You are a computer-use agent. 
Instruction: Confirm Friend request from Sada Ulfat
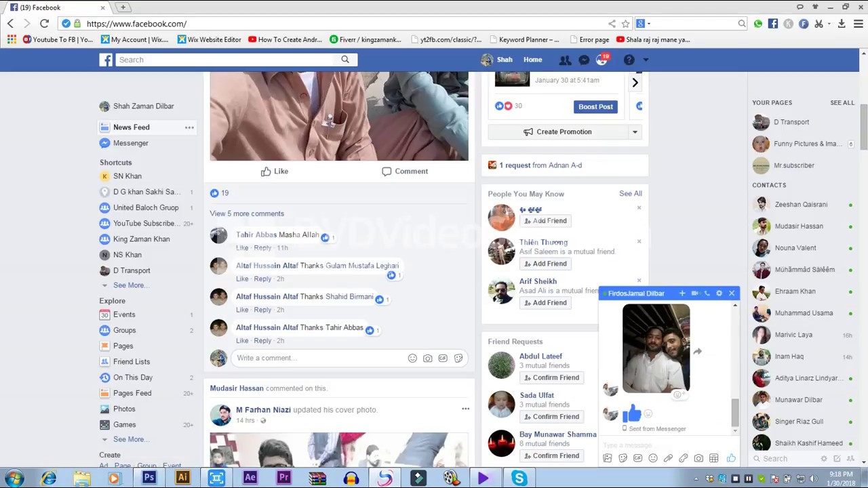coord(551,417)
